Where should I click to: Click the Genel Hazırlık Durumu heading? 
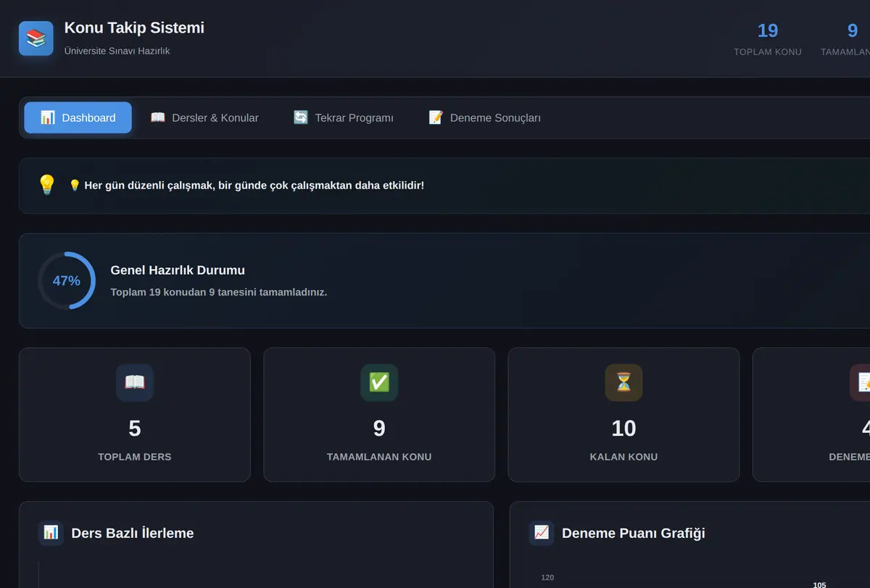point(178,270)
